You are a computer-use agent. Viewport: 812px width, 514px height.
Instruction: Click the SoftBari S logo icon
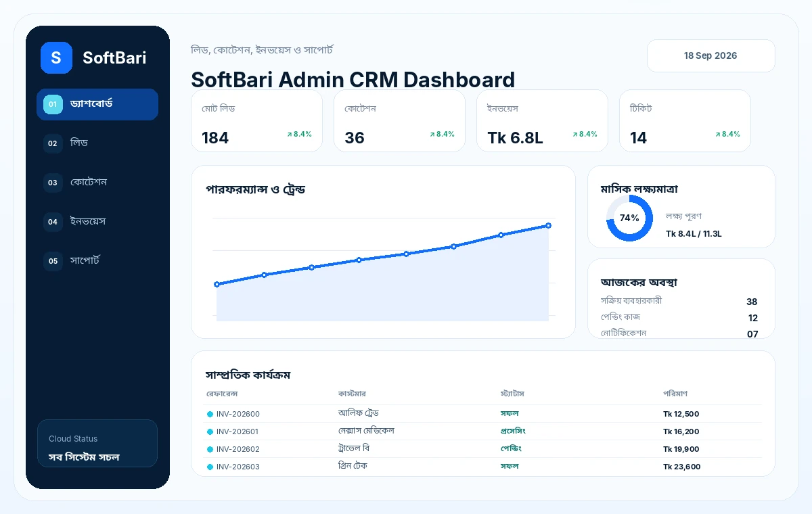click(x=56, y=57)
